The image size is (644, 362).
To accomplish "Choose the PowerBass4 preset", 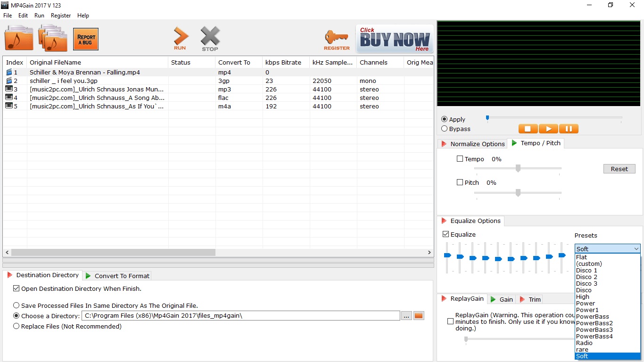I will click(x=608, y=337).
